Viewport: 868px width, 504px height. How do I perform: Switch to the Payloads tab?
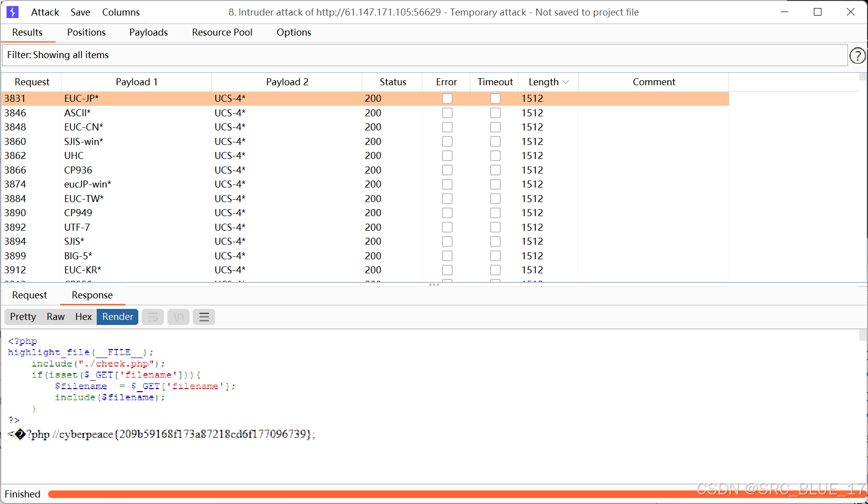point(148,33)
